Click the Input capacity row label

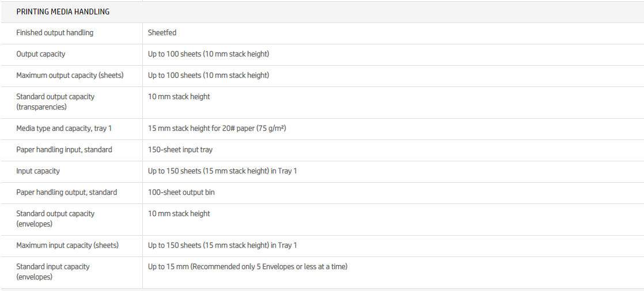point(38,171)
